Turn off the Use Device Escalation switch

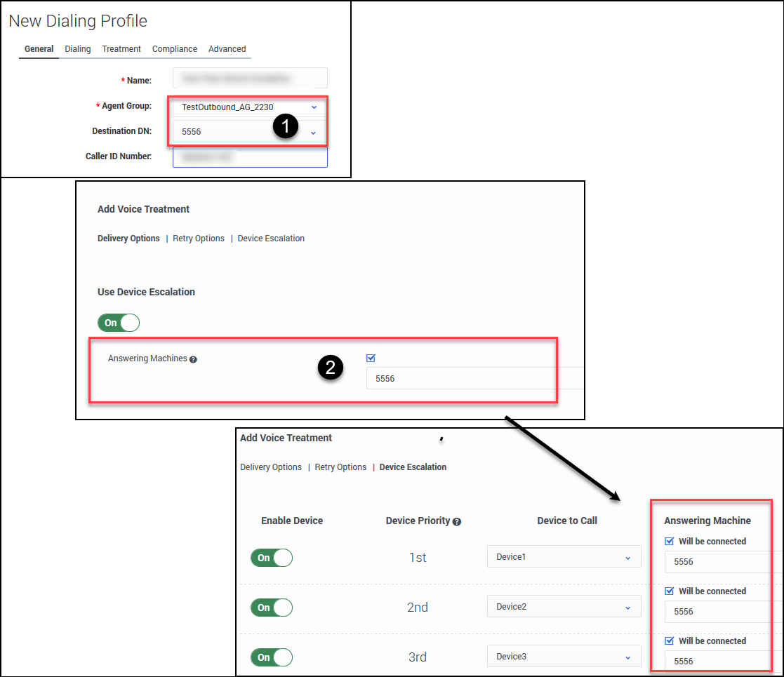pos(119,323)
